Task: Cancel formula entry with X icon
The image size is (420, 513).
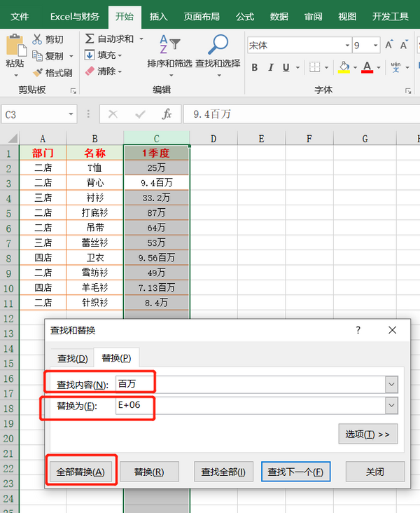Action: pyautogui.click(x=113, y=114)
